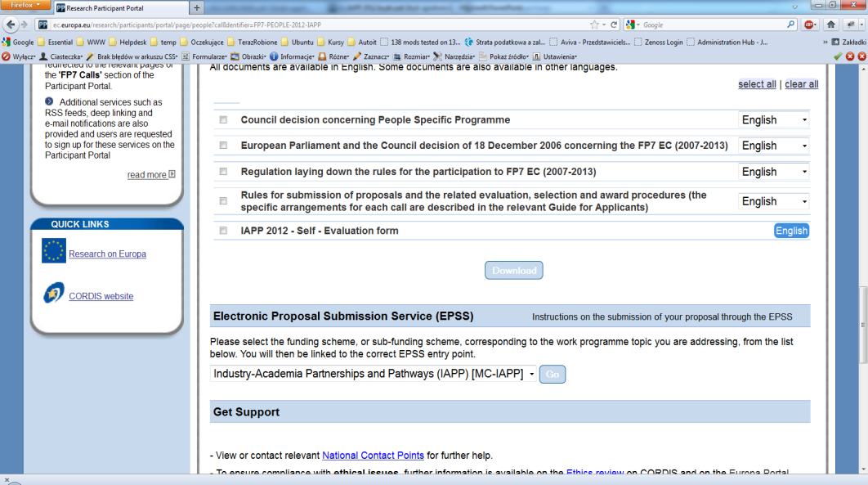Image resolution: width=868 pixels, height=485 pixels.
Task: Check IAPP 2012 Self-Evaluation form checkbox
Action: [223, 231]
